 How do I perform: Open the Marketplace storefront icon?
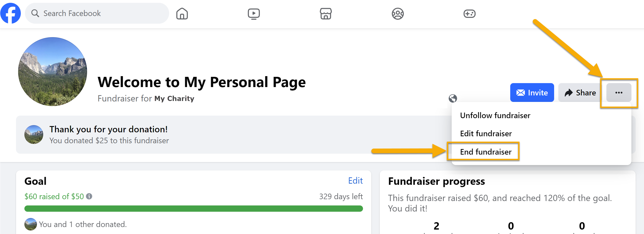point(326,13)
